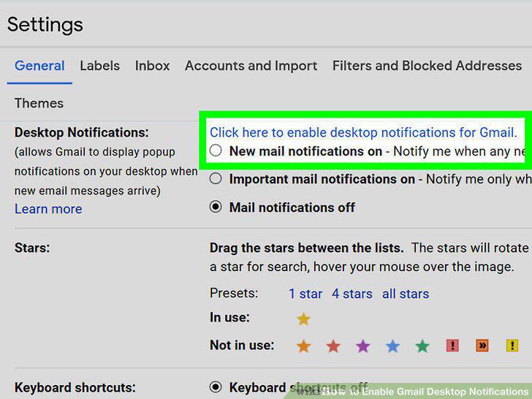Open the Themes settings tab
Screen dimensions: 532x399
pyautogui.click(x=39, y=103)
